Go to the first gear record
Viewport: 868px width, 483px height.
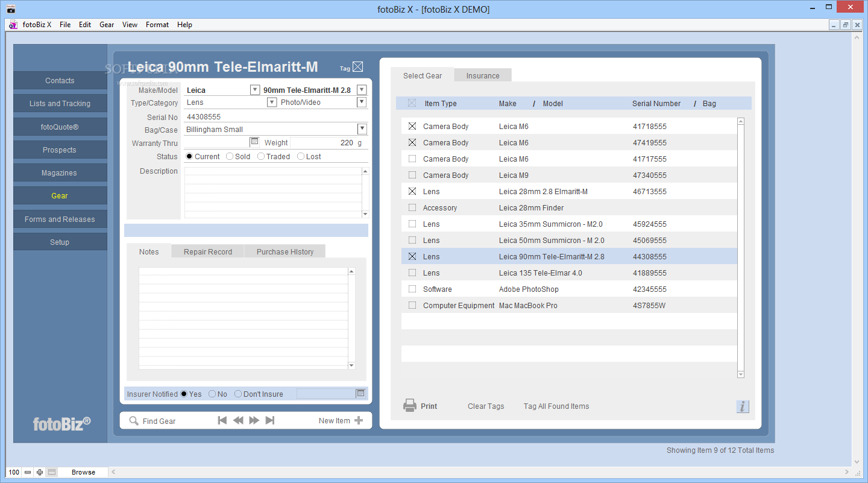coord(222,420)
